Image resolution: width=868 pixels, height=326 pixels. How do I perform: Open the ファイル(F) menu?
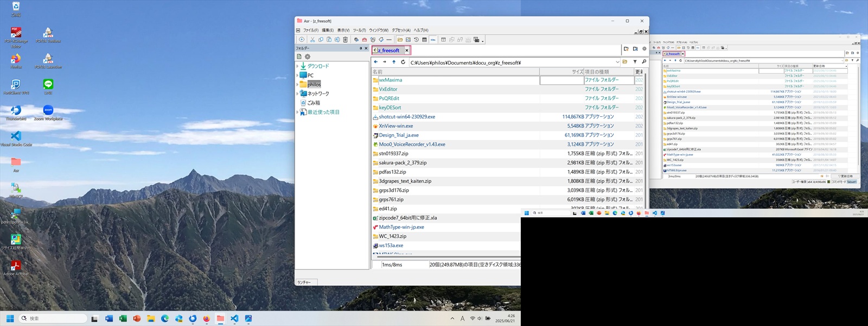[x=311, y=30]
